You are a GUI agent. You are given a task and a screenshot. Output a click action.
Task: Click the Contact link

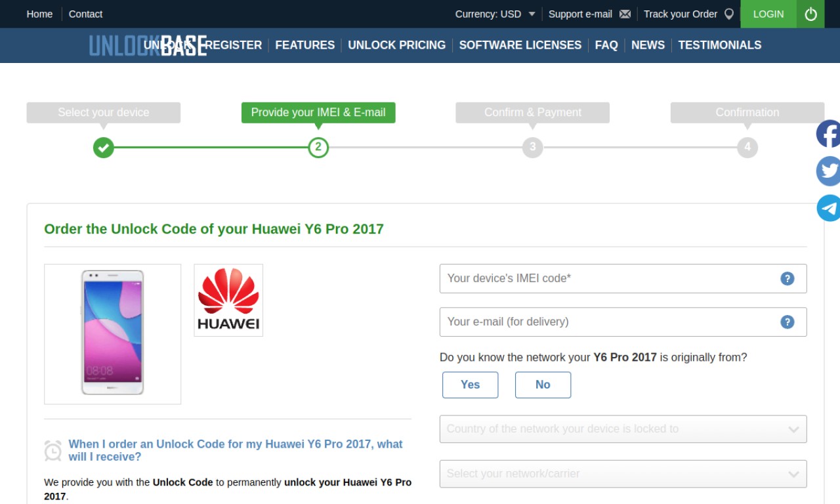(85, 14)
